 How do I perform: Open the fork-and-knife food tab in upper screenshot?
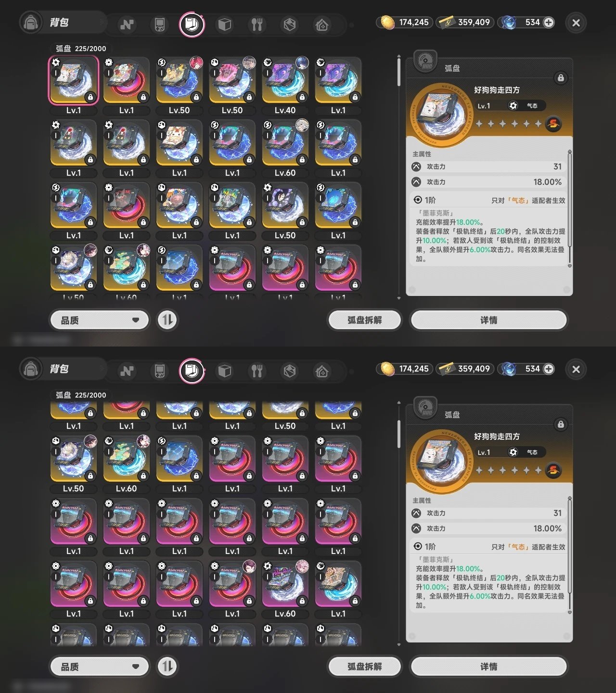tap(257, 24)
